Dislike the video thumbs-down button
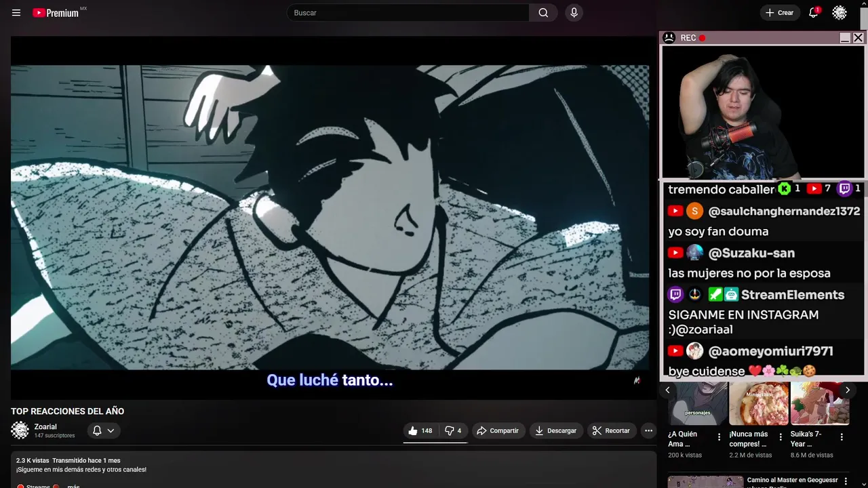 [x=453, y=430]
